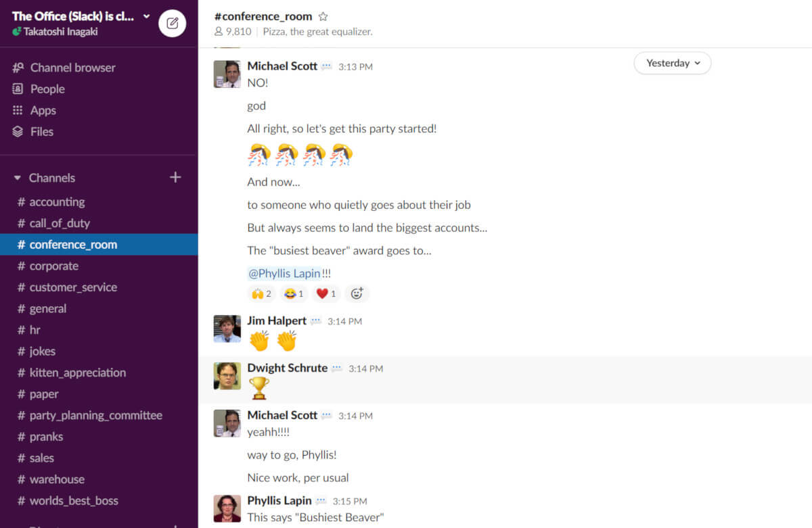Open the Channel browser
This screenshot has width=812, height=528.
click(x=64, y=68)
